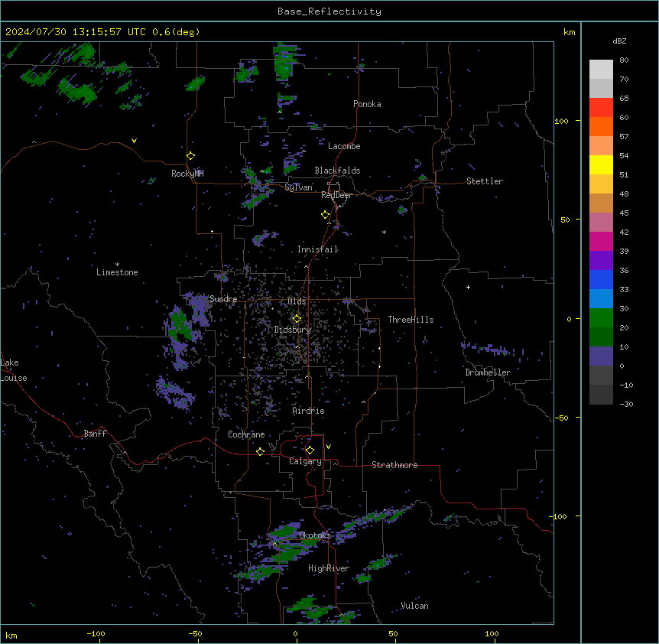Click the Innisfail city label
The height and width of the screenshot is (644, 659).
[x=318, y=249]
